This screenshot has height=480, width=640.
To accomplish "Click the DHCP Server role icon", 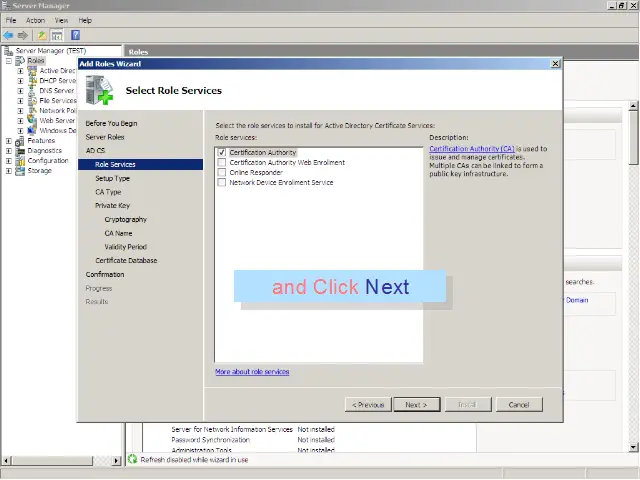I will (x=32, y=81).
